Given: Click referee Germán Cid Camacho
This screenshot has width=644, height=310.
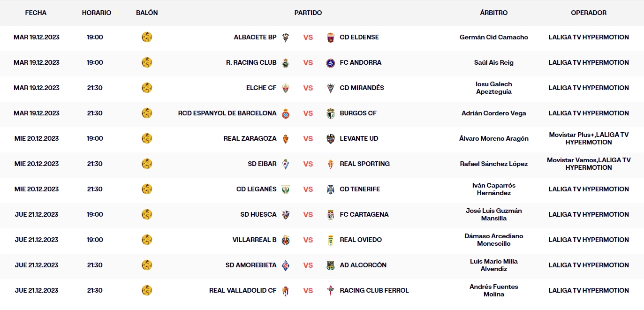Looking at the screenshot, I should click(493, 37).
